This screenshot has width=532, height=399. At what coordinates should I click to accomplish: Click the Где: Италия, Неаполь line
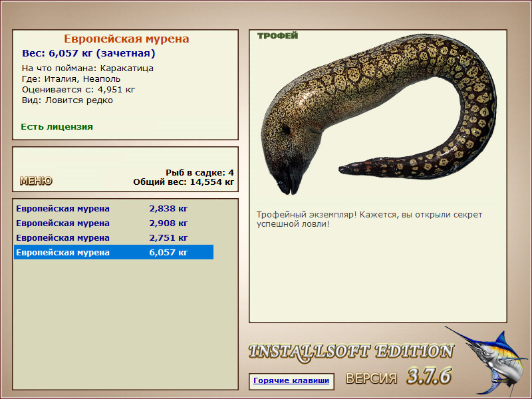(71, 78)
